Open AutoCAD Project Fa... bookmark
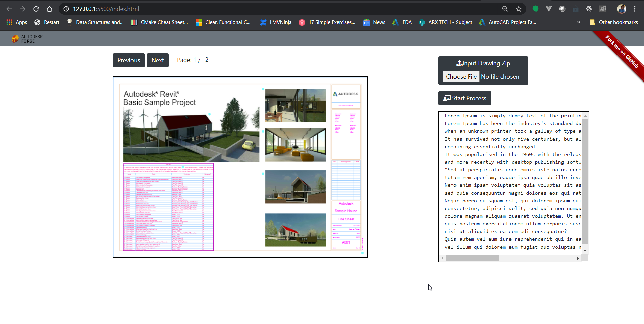The height and width of the screenshot is (324, 644). (x=507, y=22)
